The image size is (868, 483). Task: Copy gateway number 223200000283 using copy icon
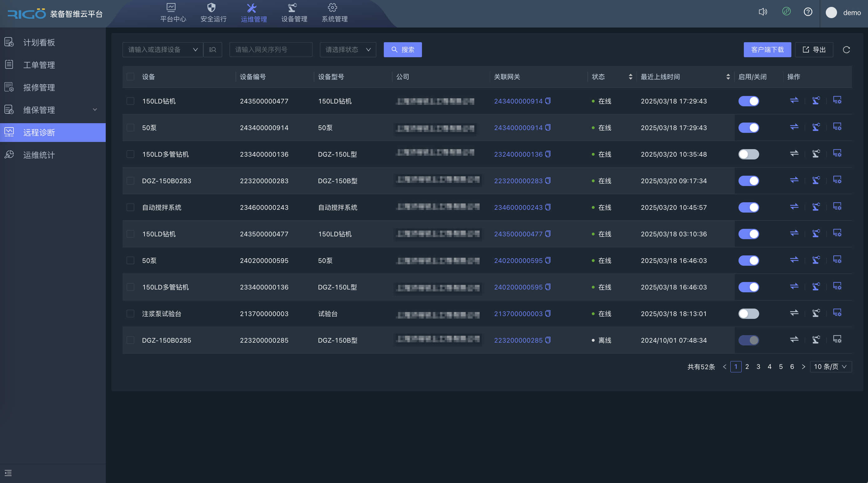548,181
